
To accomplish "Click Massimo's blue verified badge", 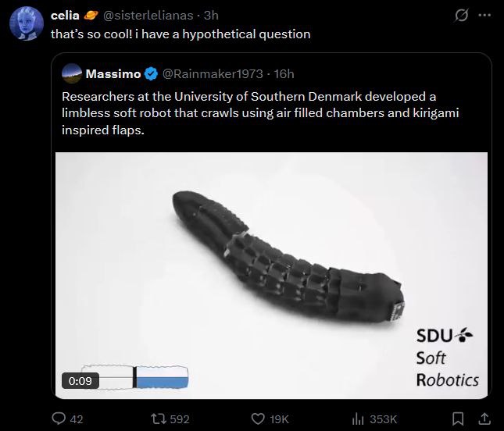I will click(x=151, y=74).
